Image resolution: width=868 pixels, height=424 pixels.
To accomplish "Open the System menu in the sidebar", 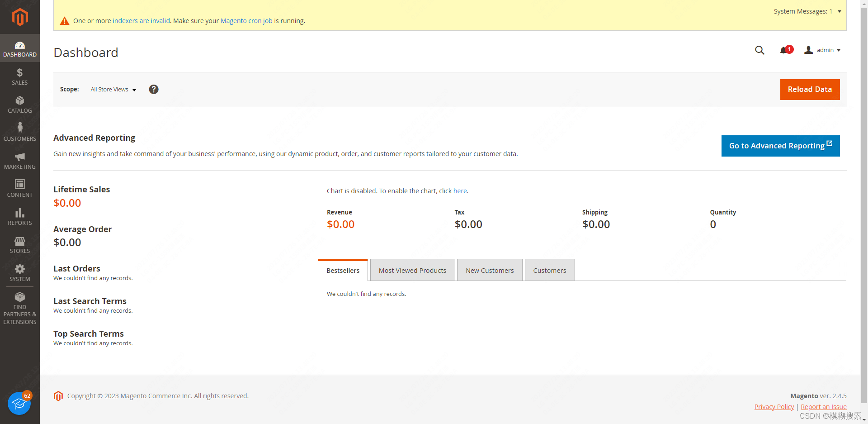I will 20,273.
